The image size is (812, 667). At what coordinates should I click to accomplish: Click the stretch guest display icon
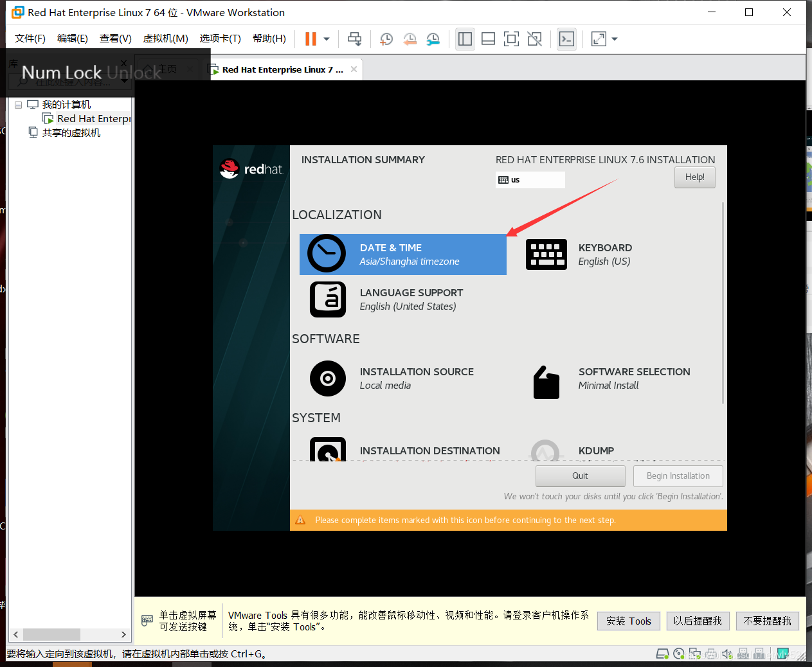coord(599,39)
